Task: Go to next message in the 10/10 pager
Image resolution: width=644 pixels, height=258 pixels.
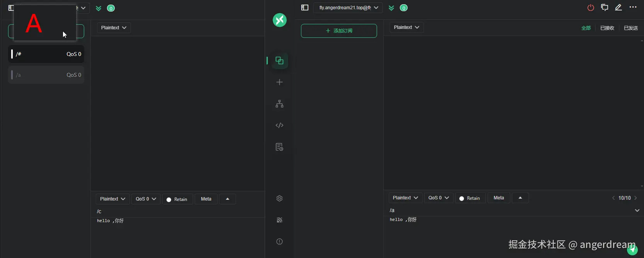Action: tap(636, 198)
